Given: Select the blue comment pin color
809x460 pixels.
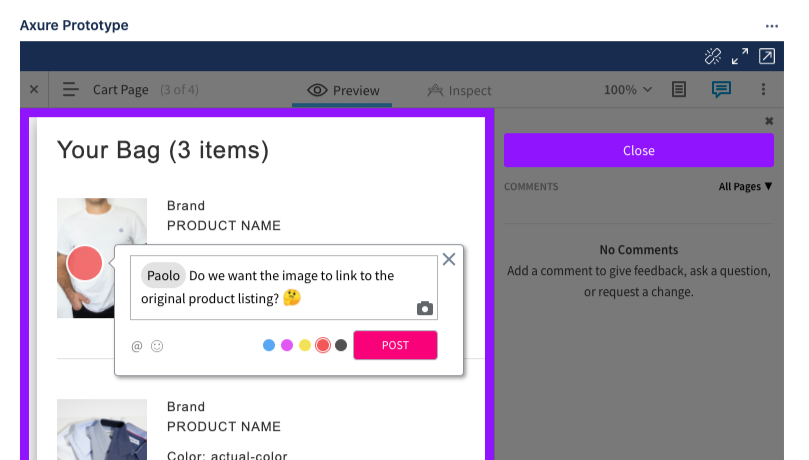Looking at the screenshot, I should (269, 345).
